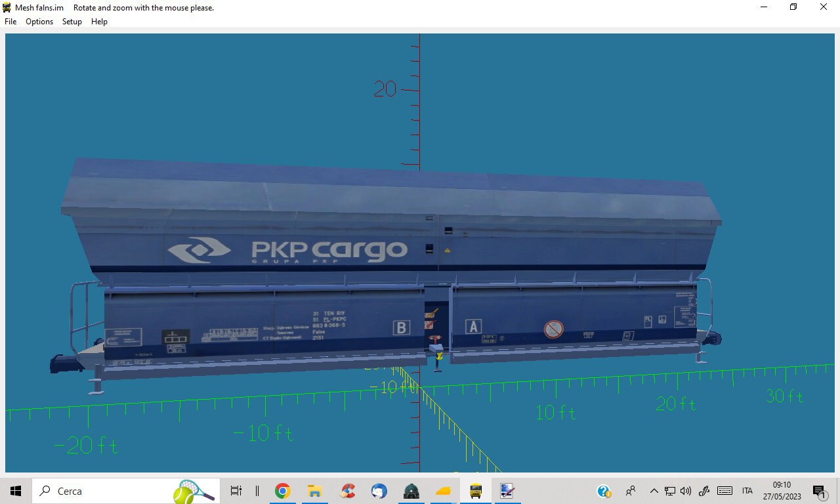Open the yellow folder taskbar app
The width and height of the screenshot is (840, 504).
tap(444, 491)
